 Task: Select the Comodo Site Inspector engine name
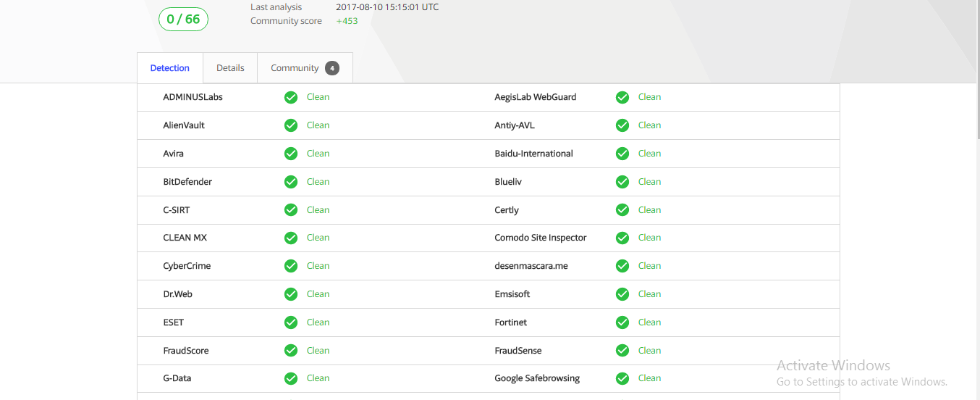541,238
